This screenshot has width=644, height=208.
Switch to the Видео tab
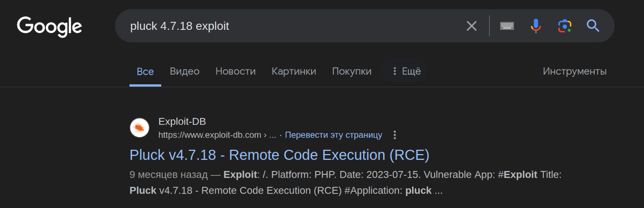(x=184, y=71)
